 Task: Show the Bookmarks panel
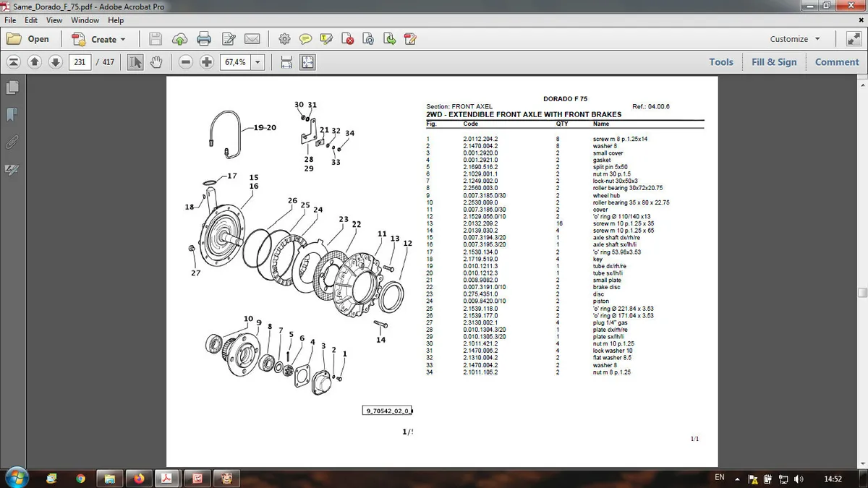point(12,115)
